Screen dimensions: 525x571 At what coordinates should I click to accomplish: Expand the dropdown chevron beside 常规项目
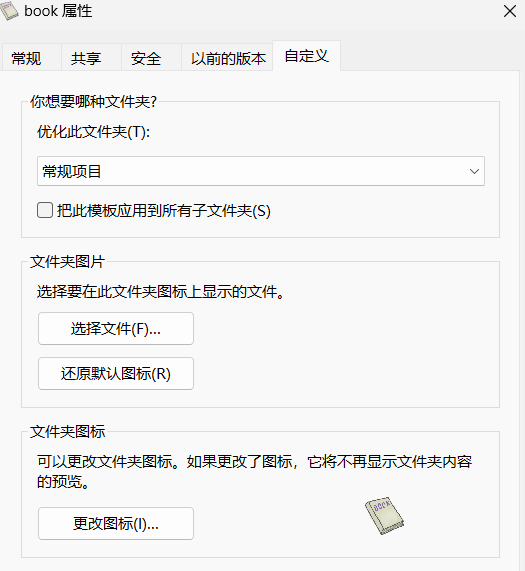474,171
